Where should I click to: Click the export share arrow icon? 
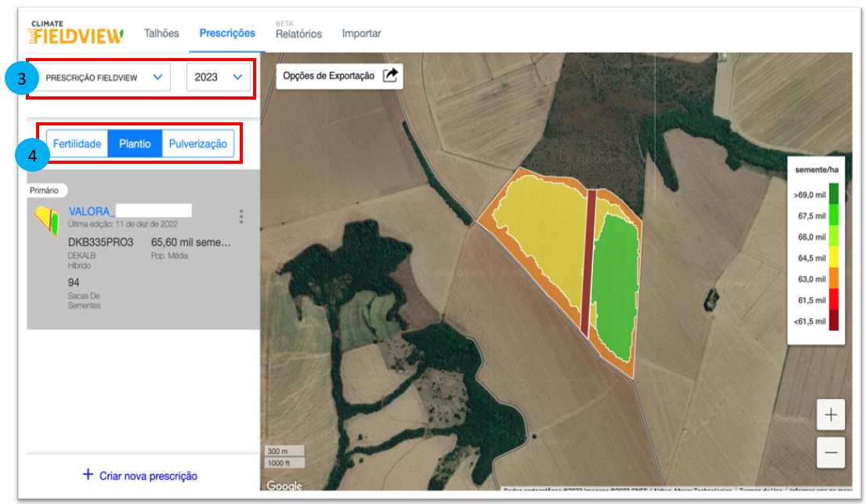pyautogui.click(x=390, y=75)
